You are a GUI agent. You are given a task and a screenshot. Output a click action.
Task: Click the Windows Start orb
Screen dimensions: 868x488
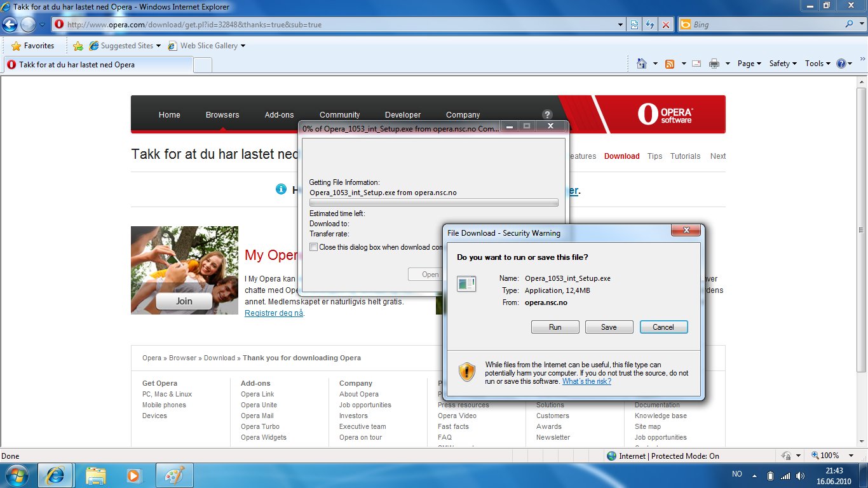click(17, 475)
